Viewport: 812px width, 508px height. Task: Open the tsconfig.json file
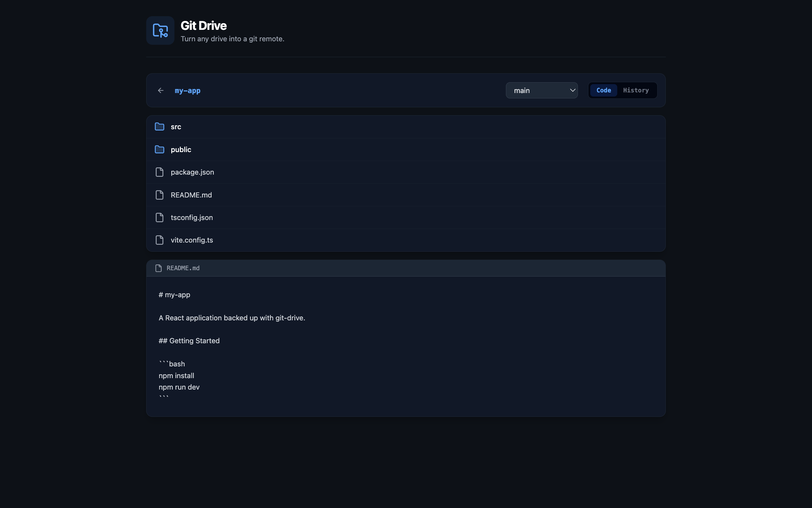406,217
